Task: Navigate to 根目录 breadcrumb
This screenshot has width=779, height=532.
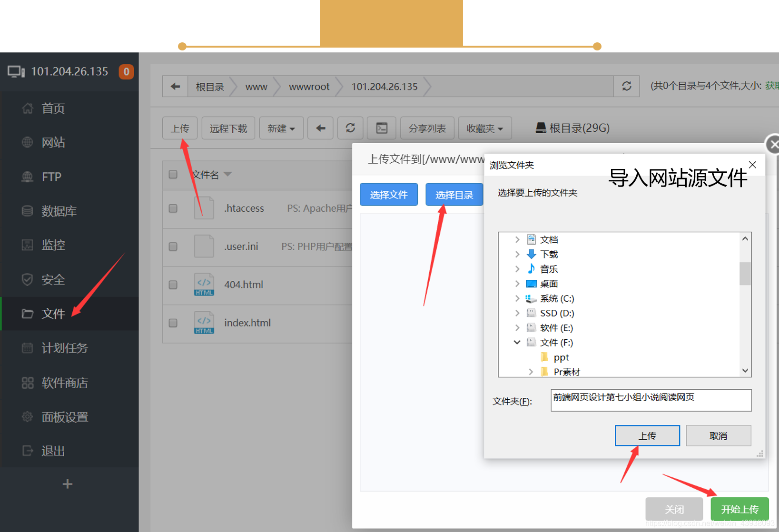Action: point(210,87)
